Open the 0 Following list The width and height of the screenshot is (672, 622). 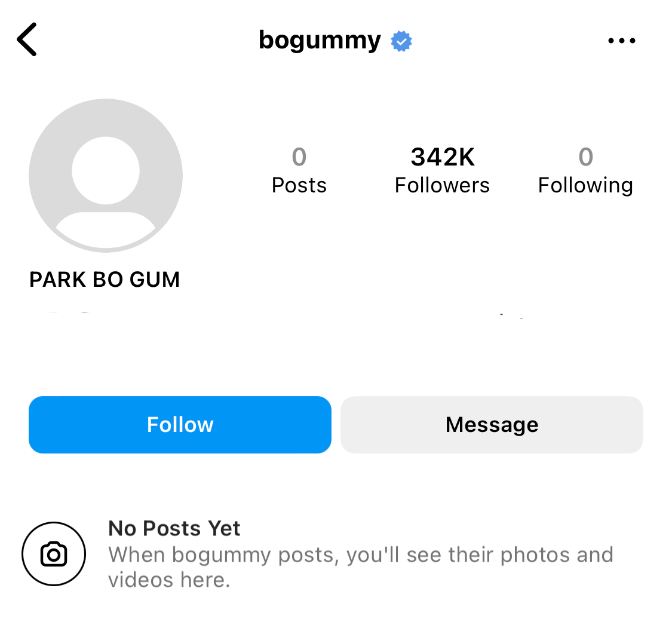pos(585,170)
